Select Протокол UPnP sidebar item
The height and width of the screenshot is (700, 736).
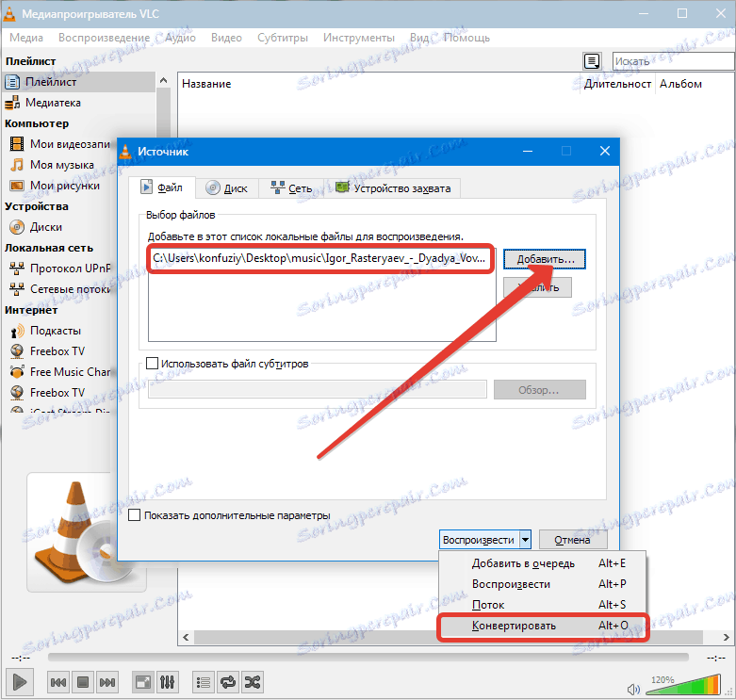tap(60, 269)
